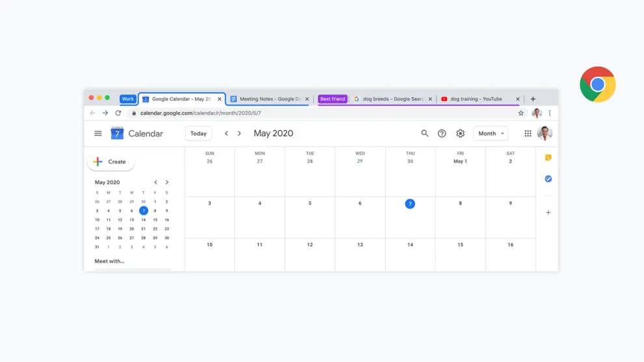The height and width of the screenshot is (362, 644).
Task: Open the main menu hamburger icon
Action: coord(98,133)
